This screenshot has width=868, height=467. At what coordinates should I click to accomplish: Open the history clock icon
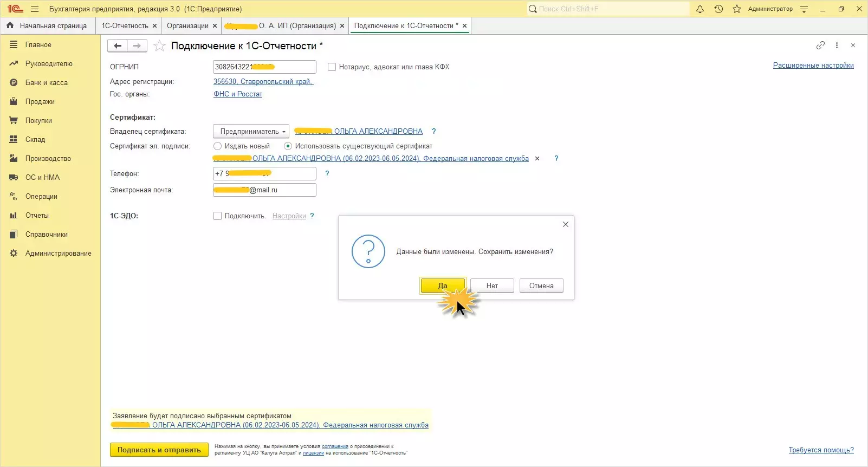[718, 9]
